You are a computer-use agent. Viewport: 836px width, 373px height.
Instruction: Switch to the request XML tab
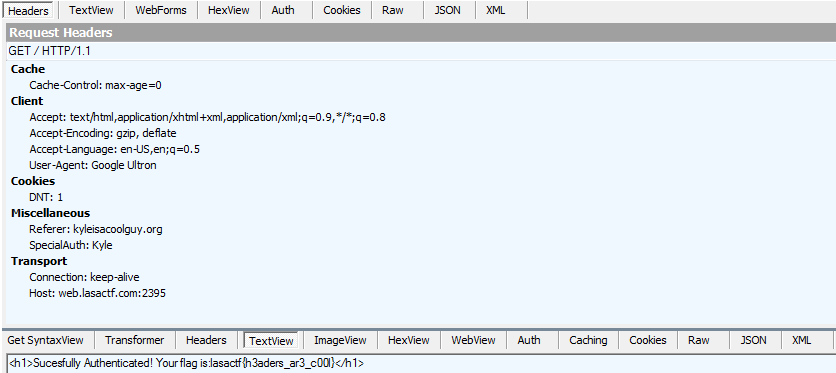(496, 10)
